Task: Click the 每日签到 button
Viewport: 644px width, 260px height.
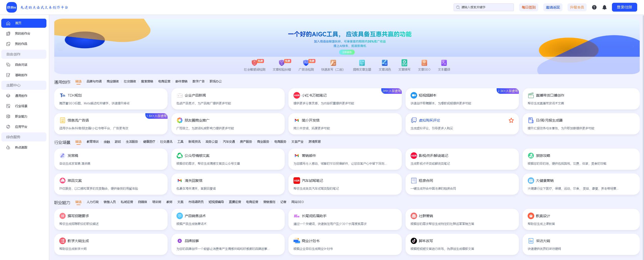Action: tap(529, 7)
